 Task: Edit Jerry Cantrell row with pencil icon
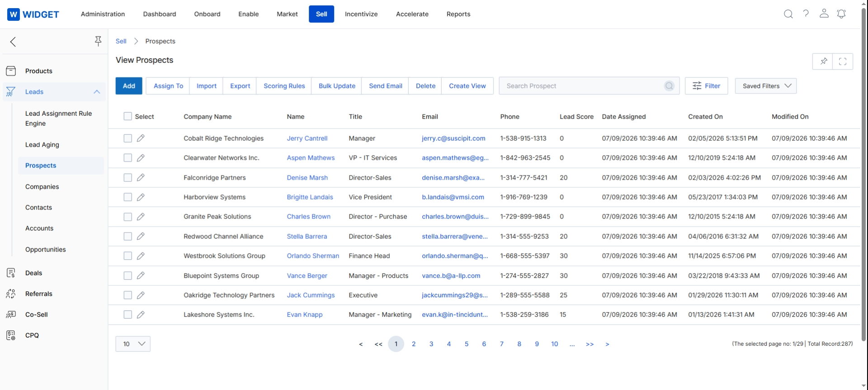[141, 138]
